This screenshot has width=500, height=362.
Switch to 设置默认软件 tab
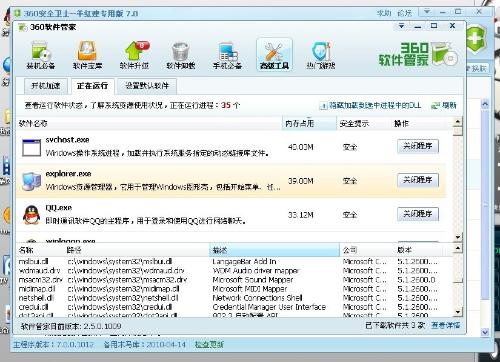147,86
